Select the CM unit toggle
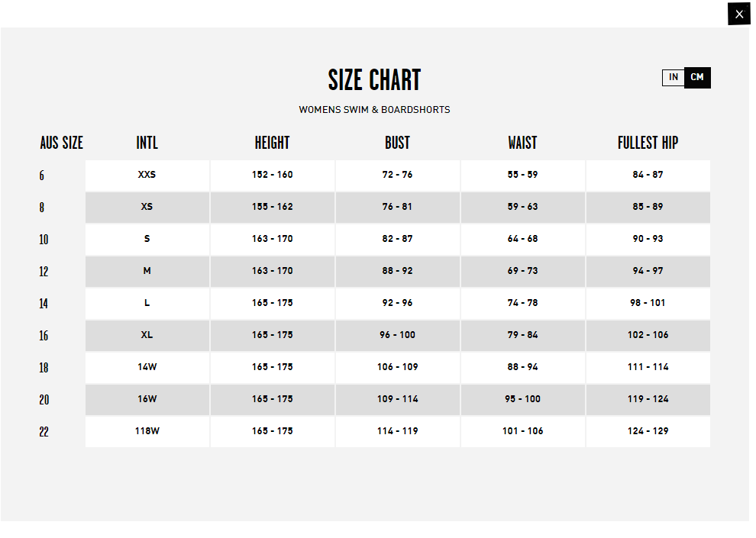756x538 pixels. [697, 77]
